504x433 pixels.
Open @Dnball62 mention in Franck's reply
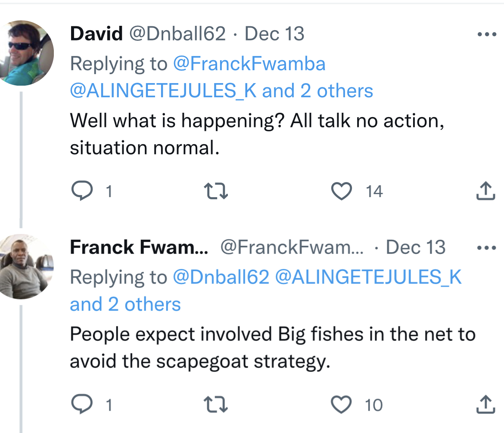pos(221,277)
